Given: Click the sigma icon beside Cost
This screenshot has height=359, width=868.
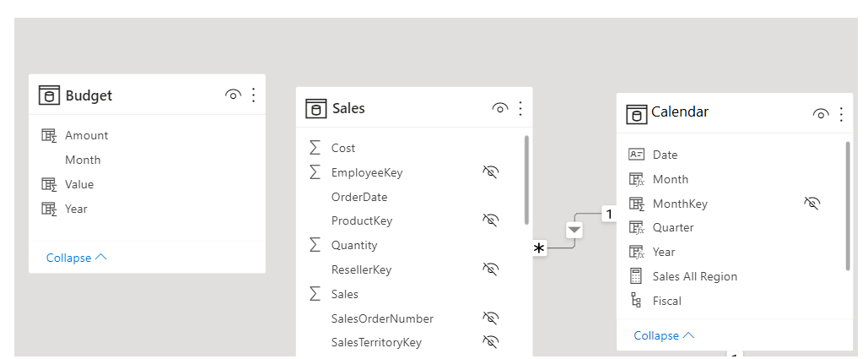Looking at the screenshot, I should tap(315, 148).
